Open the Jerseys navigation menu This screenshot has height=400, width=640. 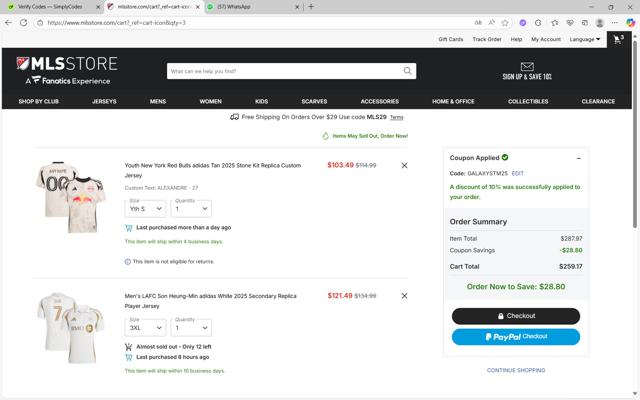coord(104,101)
